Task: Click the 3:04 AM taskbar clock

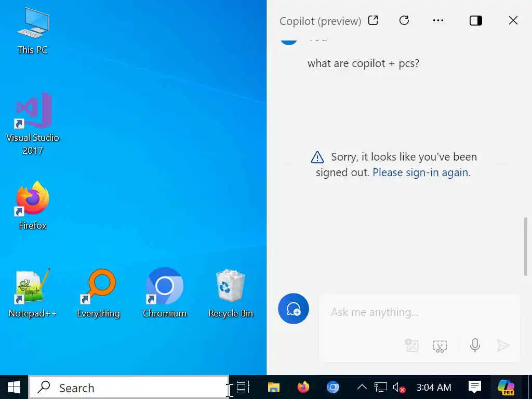Action: tap(434, 387)
